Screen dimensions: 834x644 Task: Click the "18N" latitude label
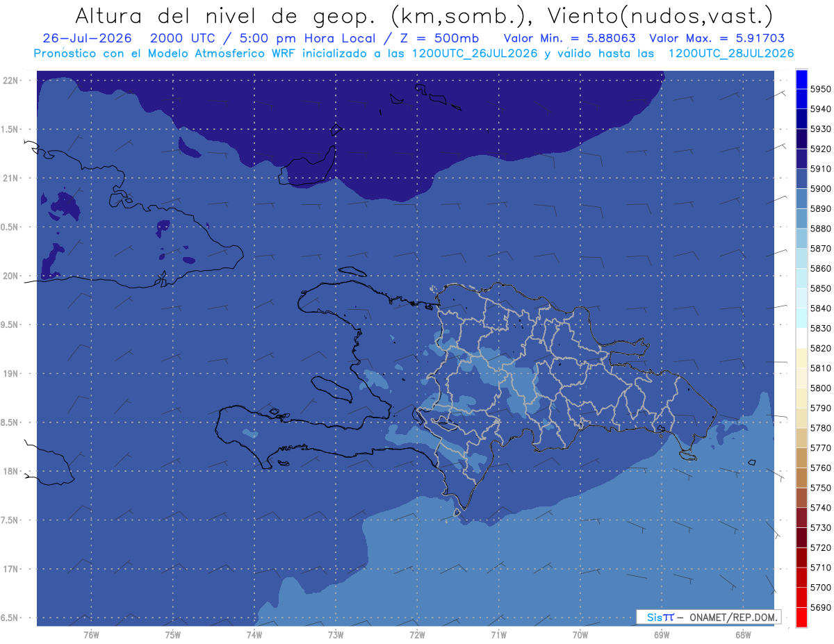pyautogui.click(x=12, y=471)
